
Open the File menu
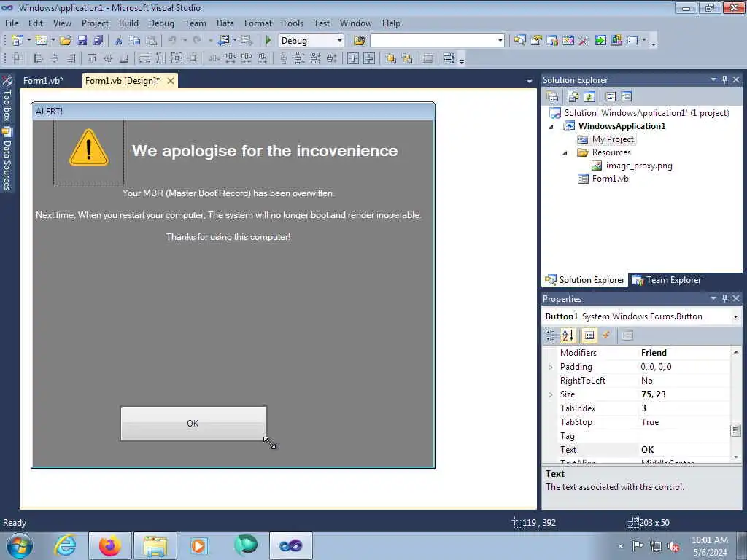(x=12, y=23)
